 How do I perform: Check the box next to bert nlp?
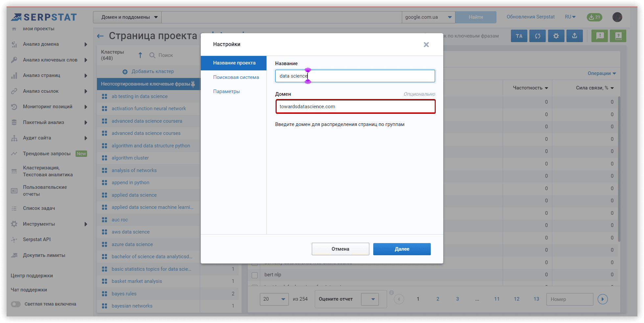255,275
